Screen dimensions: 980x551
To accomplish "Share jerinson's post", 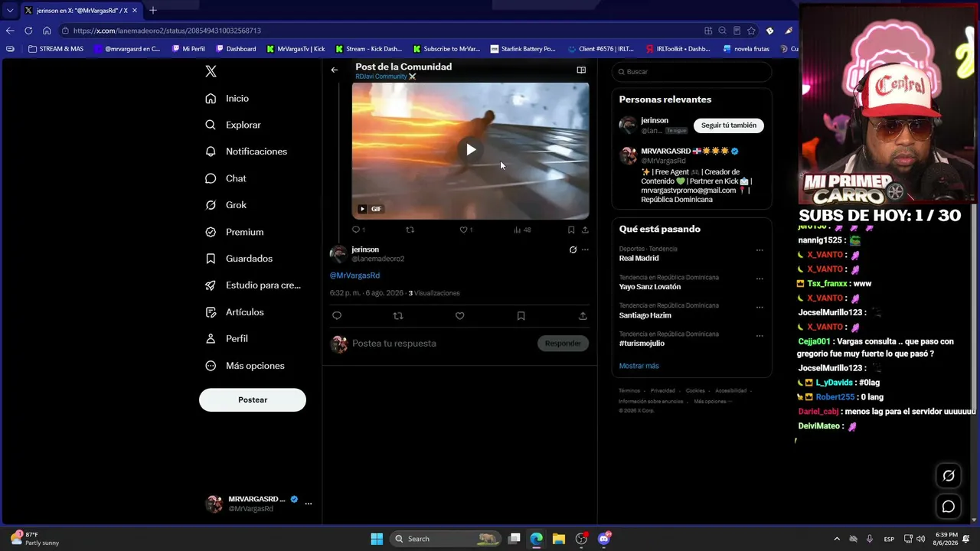I will pos(583,315).
